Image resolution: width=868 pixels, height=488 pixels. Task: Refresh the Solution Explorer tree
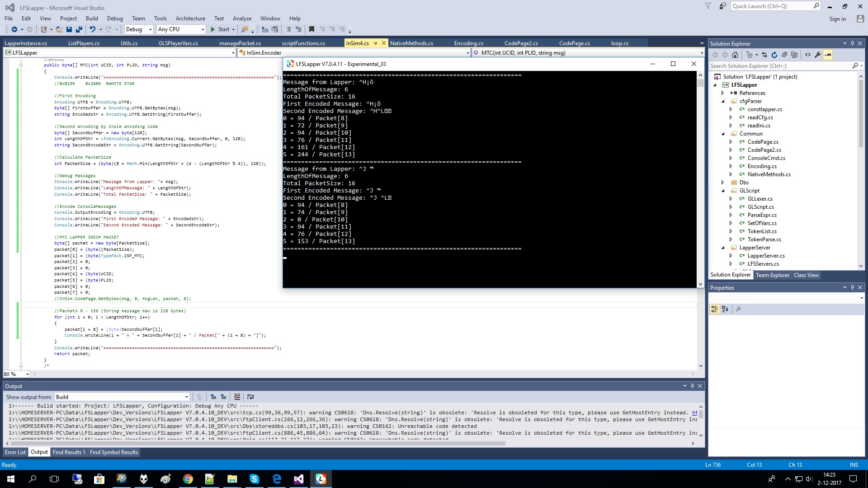[x=774, y=55]
